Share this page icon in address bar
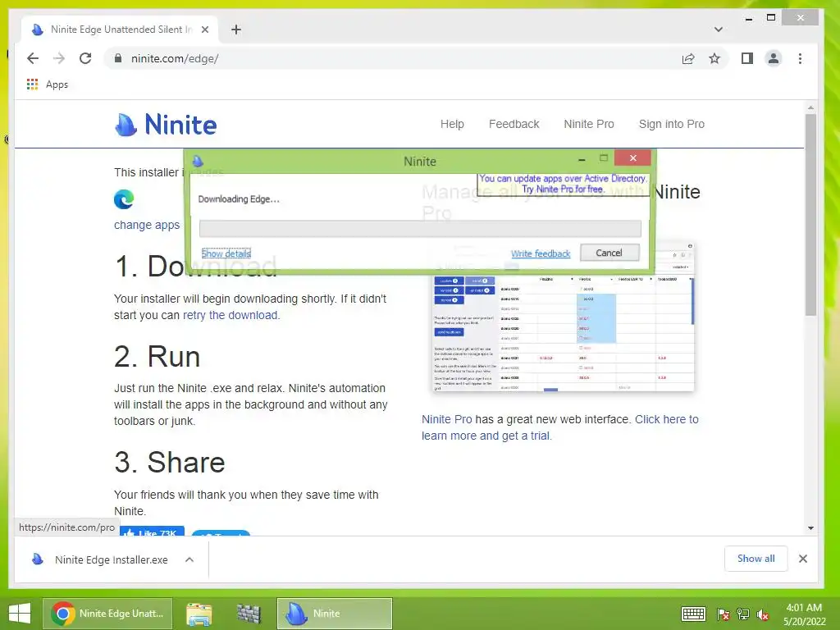 point(688,58)
